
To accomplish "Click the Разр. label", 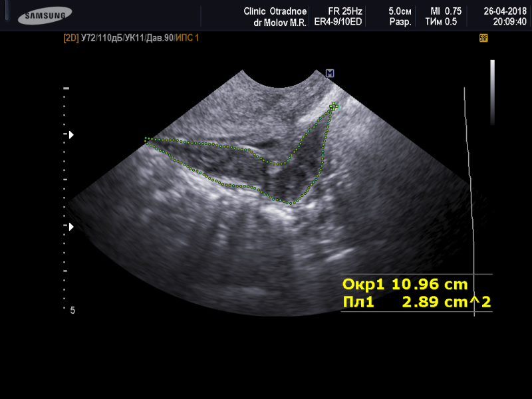I will 400,23.
